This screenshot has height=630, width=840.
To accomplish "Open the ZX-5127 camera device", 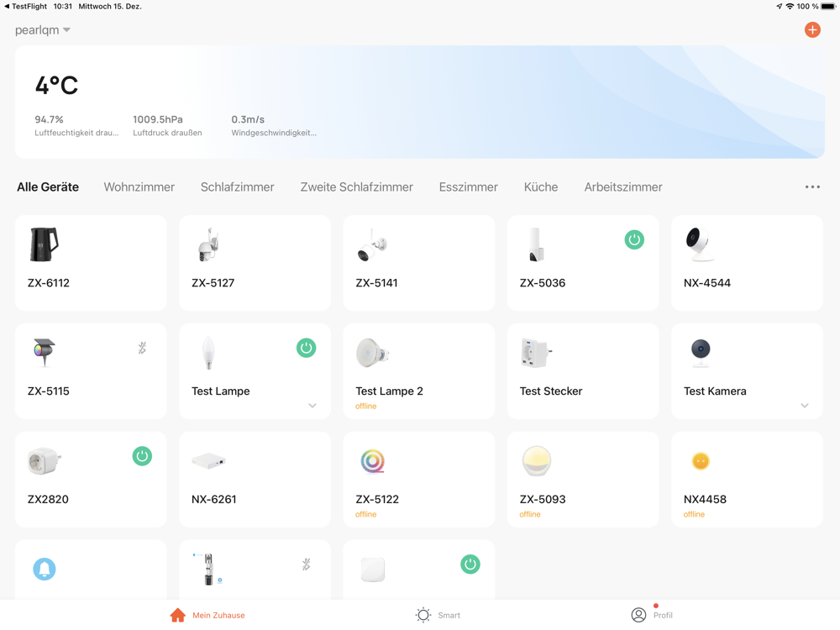I will click(x=254, y=263).
